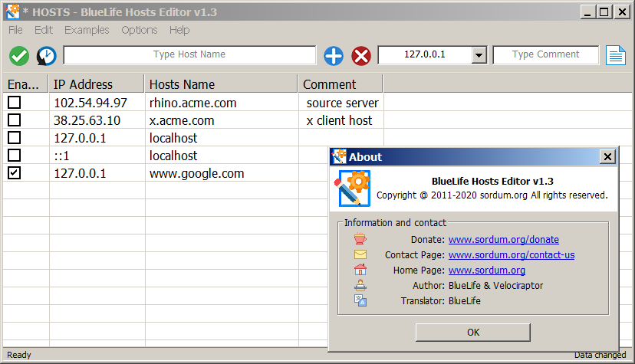Expand the 127.0.0.1 IP address dropdown arrow
635x364 pixels.
[479, 55]
